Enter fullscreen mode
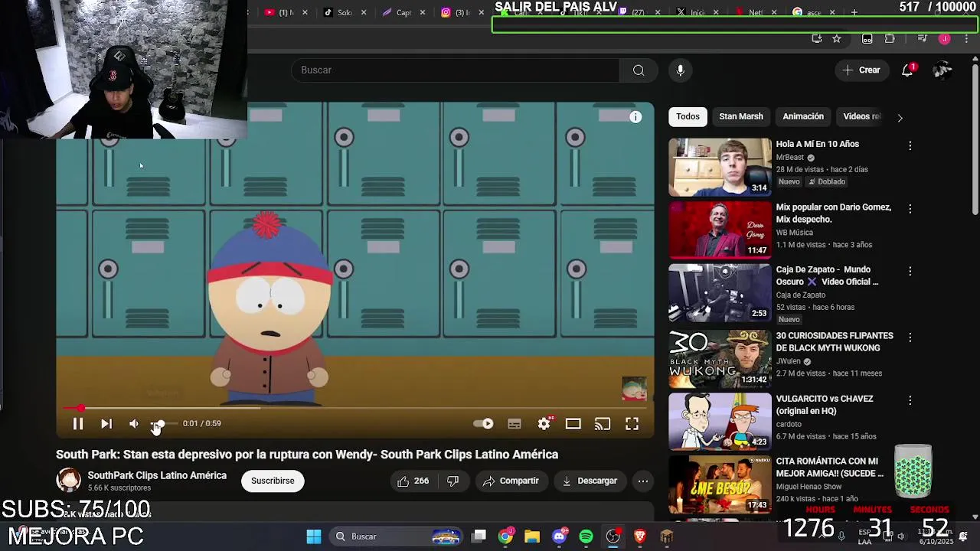The height and width of the screenshot is (551, 980). coord(632,423)
